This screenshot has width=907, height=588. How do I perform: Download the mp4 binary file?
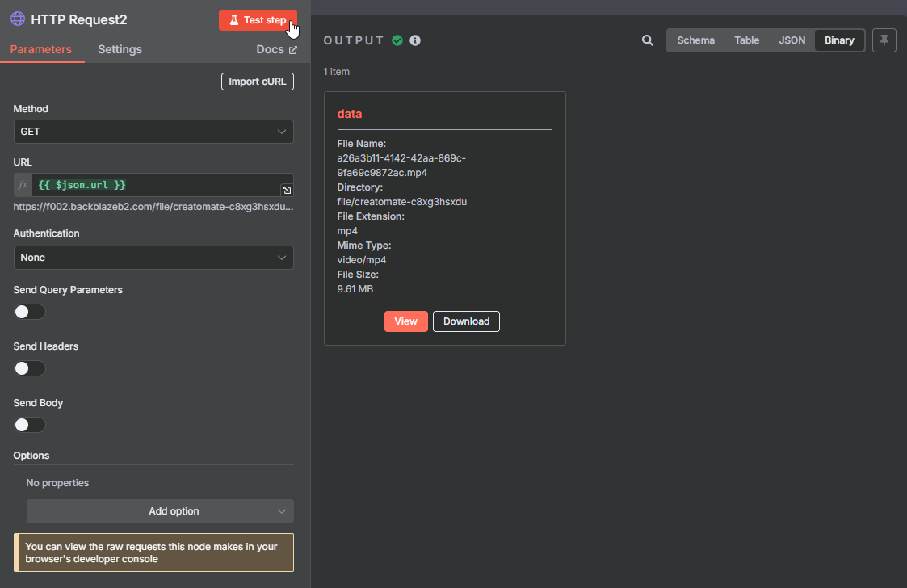click(466, 321)
